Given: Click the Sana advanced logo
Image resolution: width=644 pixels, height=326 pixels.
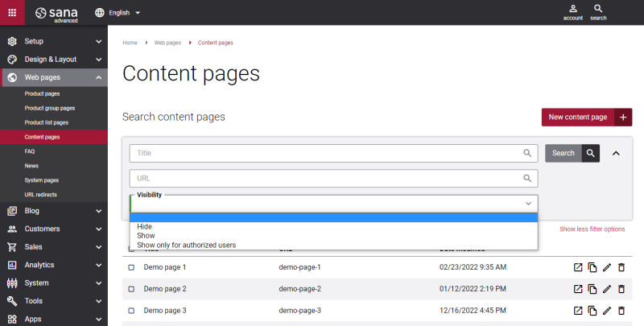Looking at the screenshot, I should pos(56,14).
